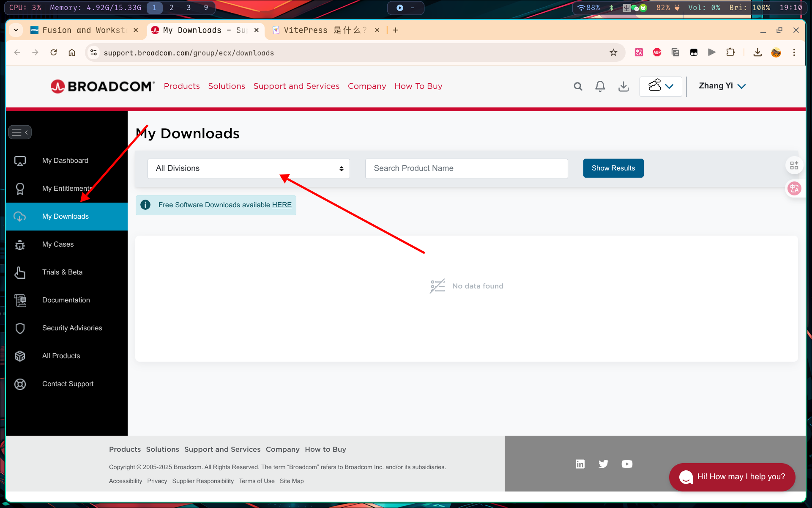Image resolution: width=812 pixels, height=508 pixels.
Task: Bookmark page with star icon
Action: coord(613,52)
